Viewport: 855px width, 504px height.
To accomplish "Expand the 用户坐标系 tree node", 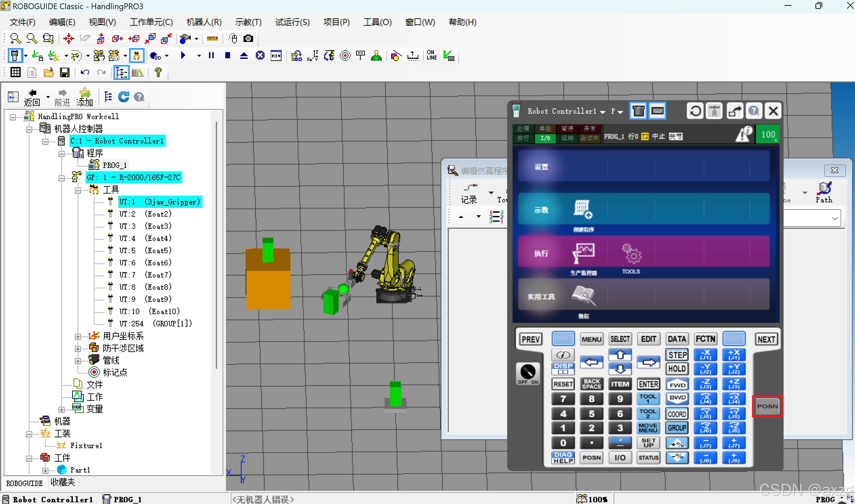I will (78, 336).
